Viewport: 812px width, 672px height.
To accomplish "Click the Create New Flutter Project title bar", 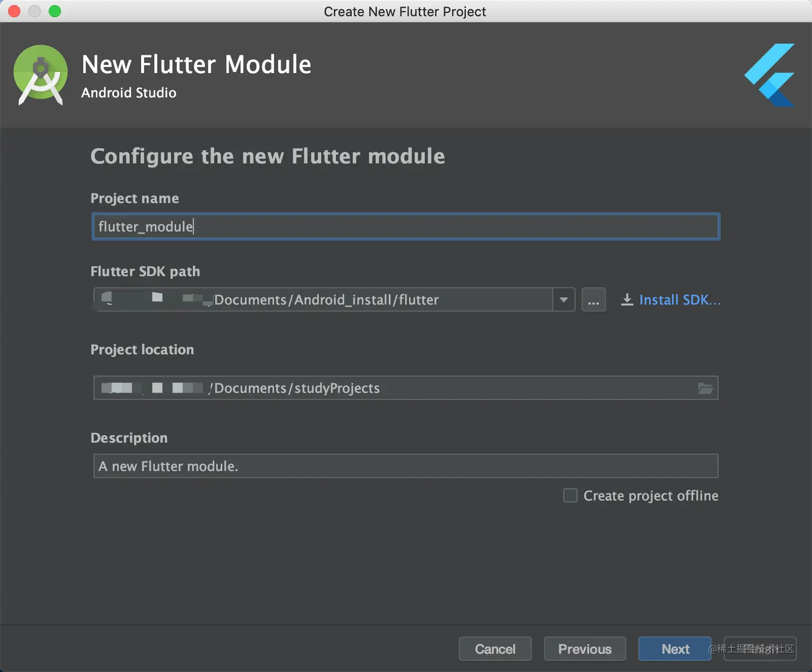I will [405, 11].
